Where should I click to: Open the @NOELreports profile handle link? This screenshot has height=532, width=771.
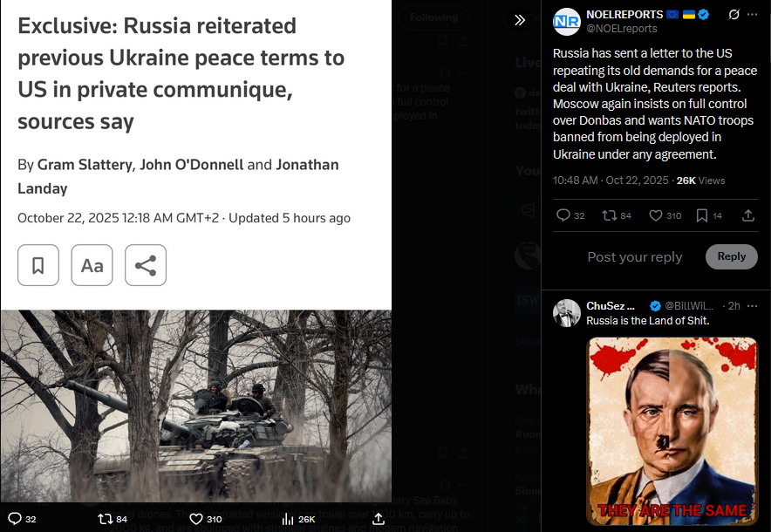(622, 29)
